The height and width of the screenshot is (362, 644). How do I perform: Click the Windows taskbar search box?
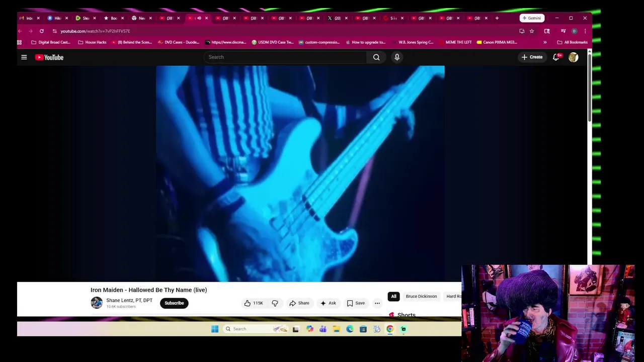(x=256, y=329)
